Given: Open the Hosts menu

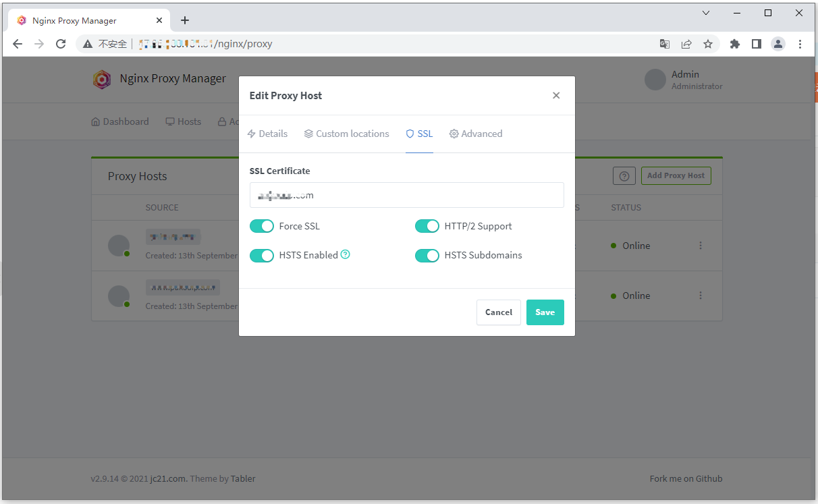Looking at the screenshot, I should pos(184,121).
